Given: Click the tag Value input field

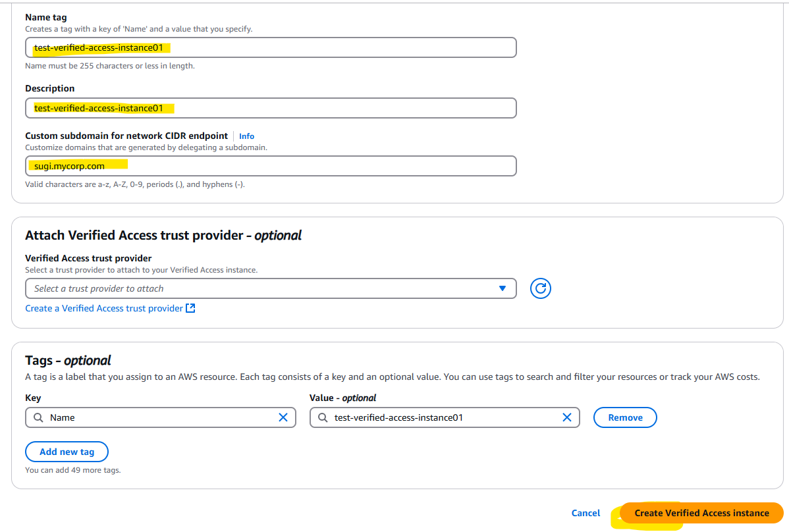Looking at the screenshot, I should coord(445,417).
